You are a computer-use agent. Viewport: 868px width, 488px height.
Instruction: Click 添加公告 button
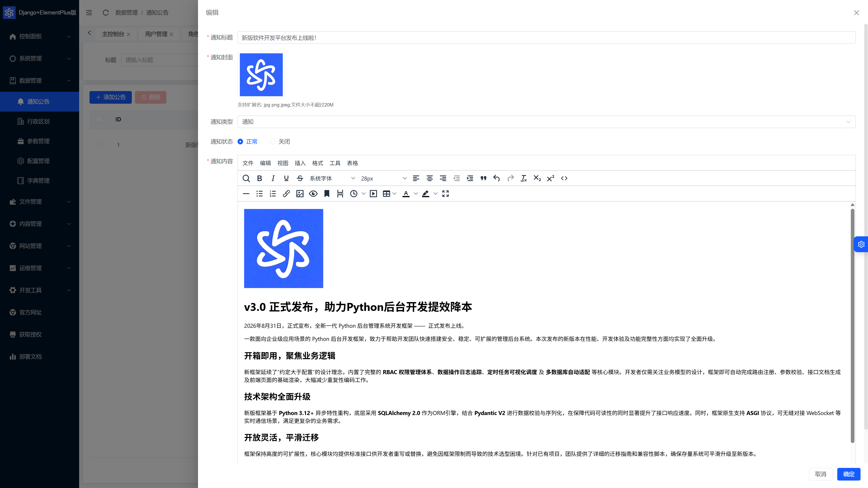pyautogui.click(x=111, y=97)
